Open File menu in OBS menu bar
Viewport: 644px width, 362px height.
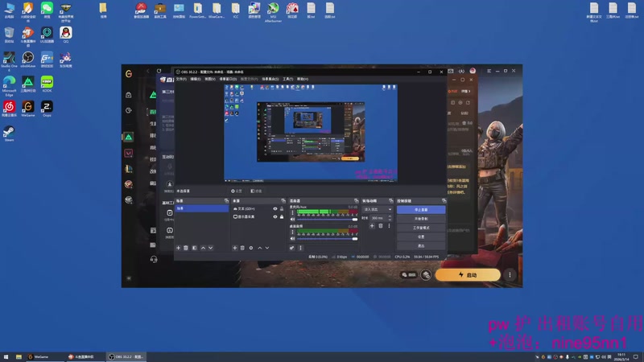181,79
